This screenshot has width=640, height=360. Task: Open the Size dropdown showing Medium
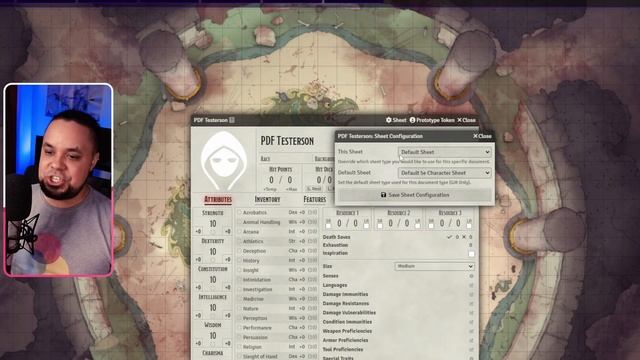(434, 266)
